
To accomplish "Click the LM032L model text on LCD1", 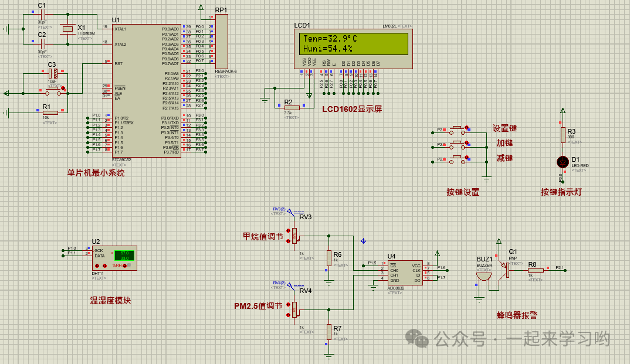I will tap(389, 26).
